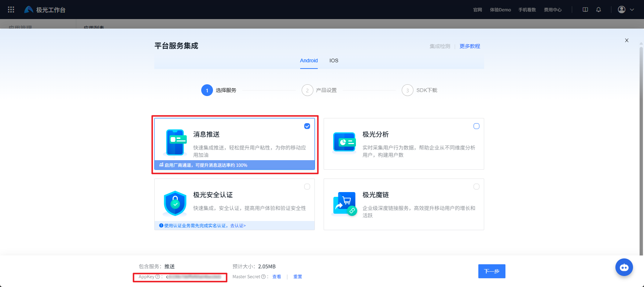Click the 厂商通道 banner icon
This screenshot has width=644, height=287.
[161, 165]
